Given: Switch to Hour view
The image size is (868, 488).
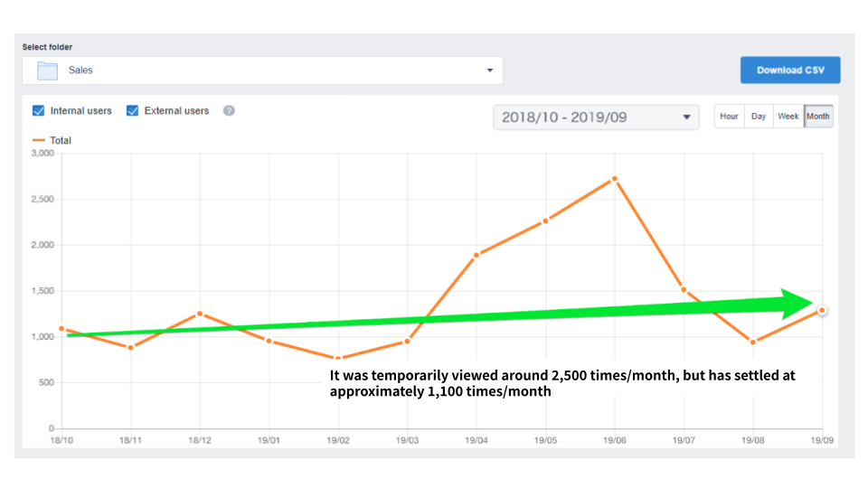Looking at the screenshot, I should click(729, 117).
